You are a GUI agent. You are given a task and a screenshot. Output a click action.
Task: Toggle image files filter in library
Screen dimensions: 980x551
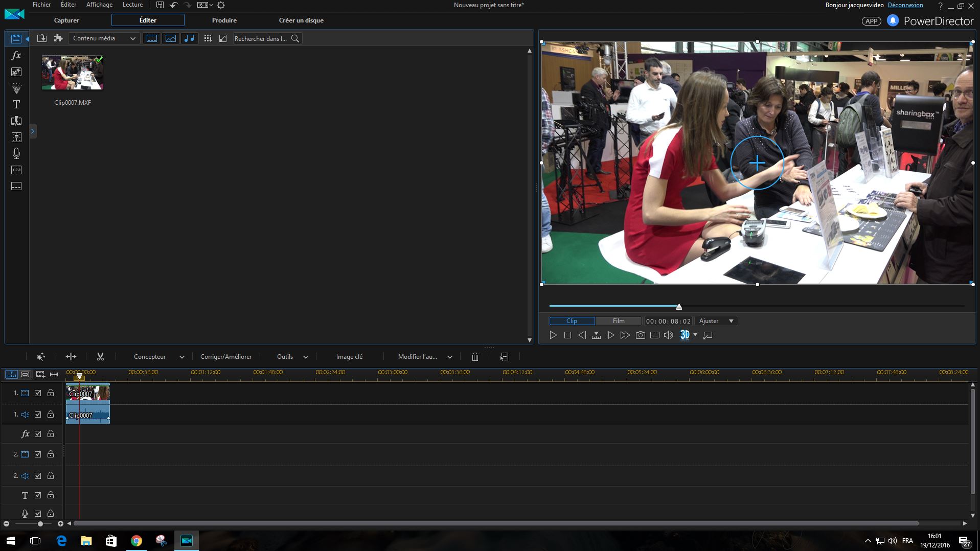tap(171, 38)
